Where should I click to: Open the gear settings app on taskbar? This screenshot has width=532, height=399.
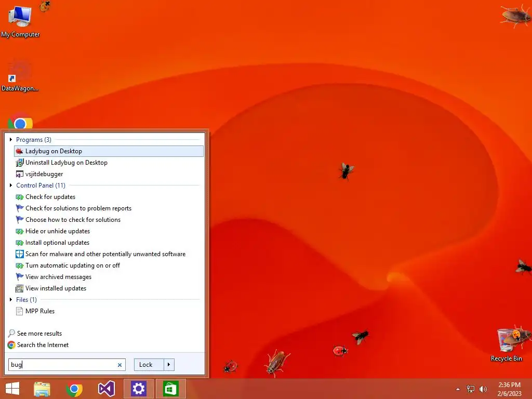point(138,389)
